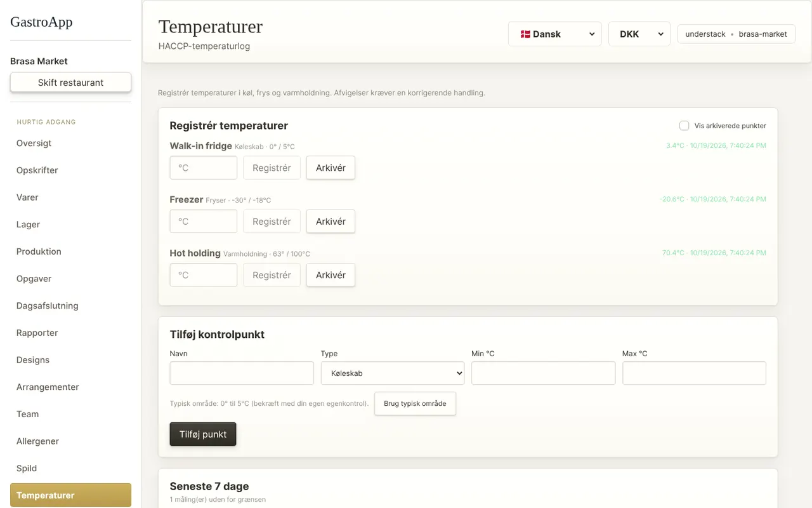
Task: Click Arkivér for Walk-in fridge
Action: tap(331, 168)
